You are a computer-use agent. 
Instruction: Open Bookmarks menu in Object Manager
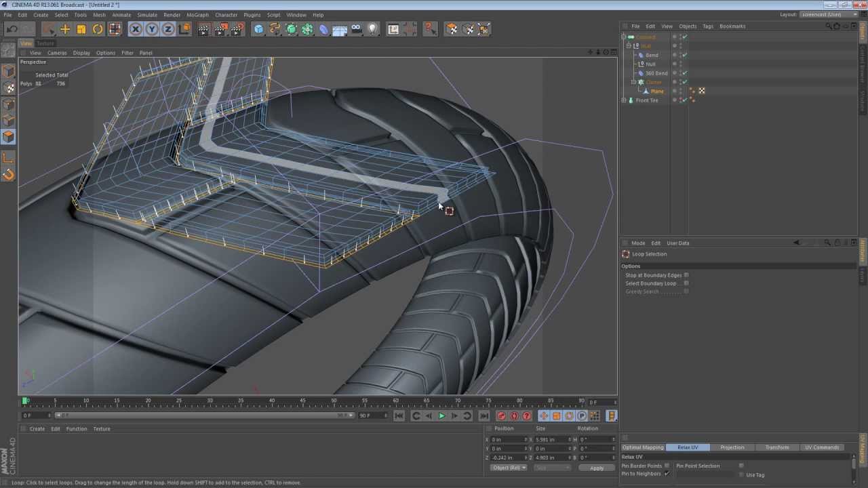pos(732,26)
